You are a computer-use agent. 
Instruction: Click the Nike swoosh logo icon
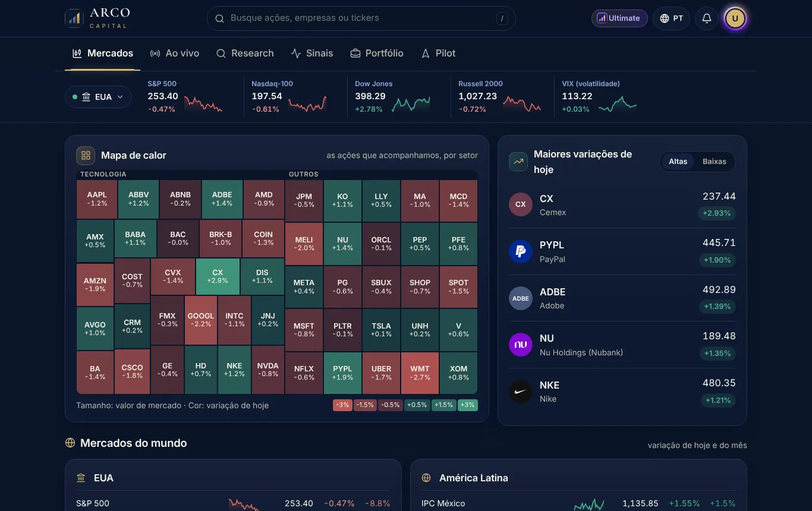click(521, 392)
